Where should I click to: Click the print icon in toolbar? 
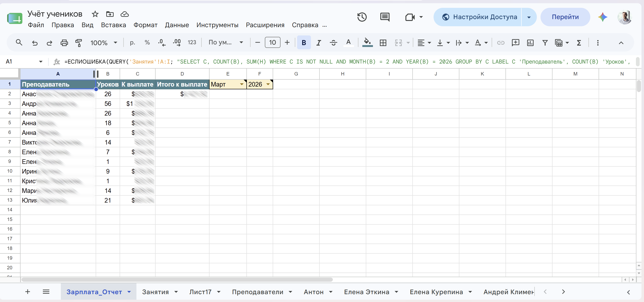pyautogui.click(x=64, y=43)
